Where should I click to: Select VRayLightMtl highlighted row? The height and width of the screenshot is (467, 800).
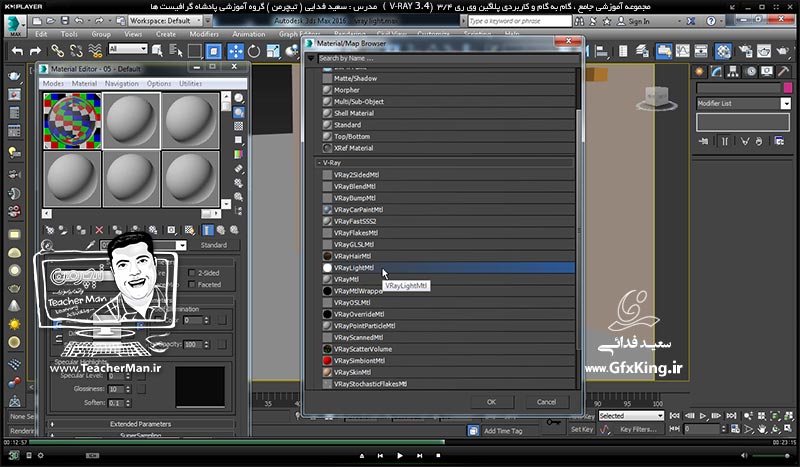click(447, 267)
